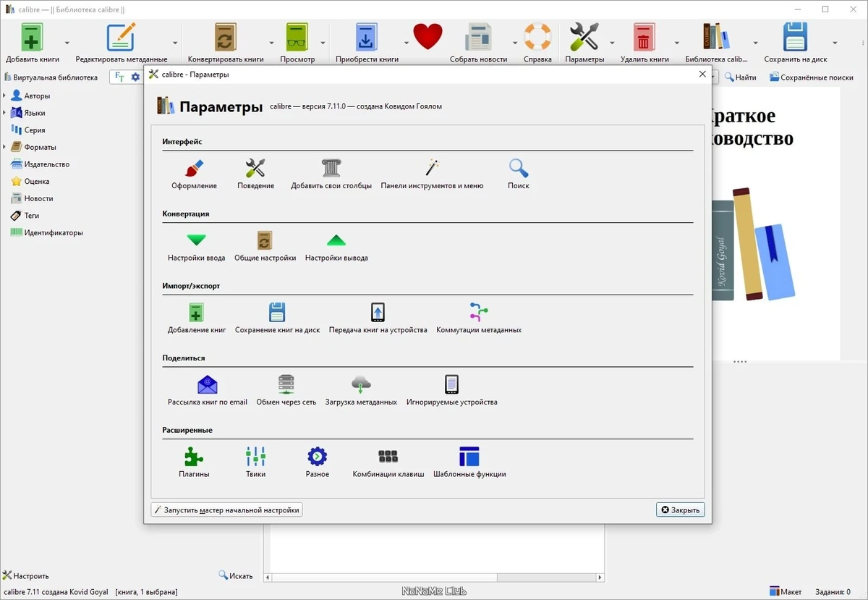The width and height of the screenshot is (868, 600).
Task: Toggle Макет layout button
Action: coord(785,591)
